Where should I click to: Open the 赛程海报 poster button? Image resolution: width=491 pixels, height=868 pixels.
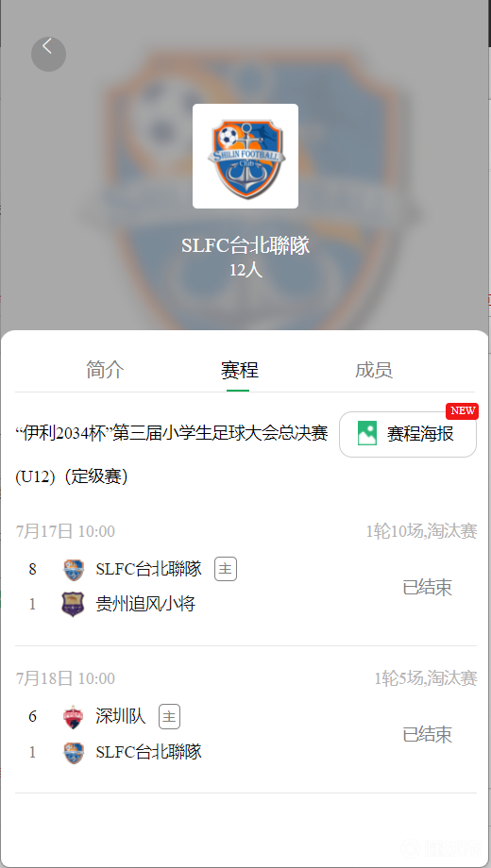[x=408, y=434]
